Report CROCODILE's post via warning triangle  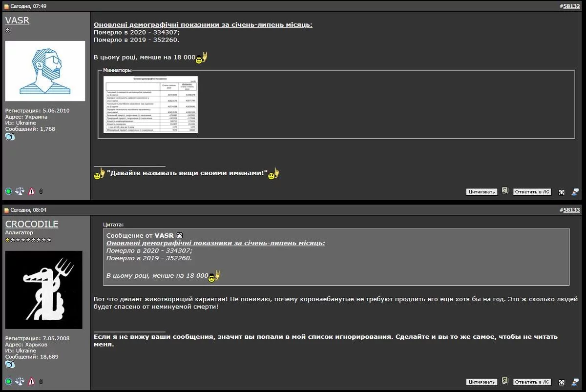tap(31, 381)
